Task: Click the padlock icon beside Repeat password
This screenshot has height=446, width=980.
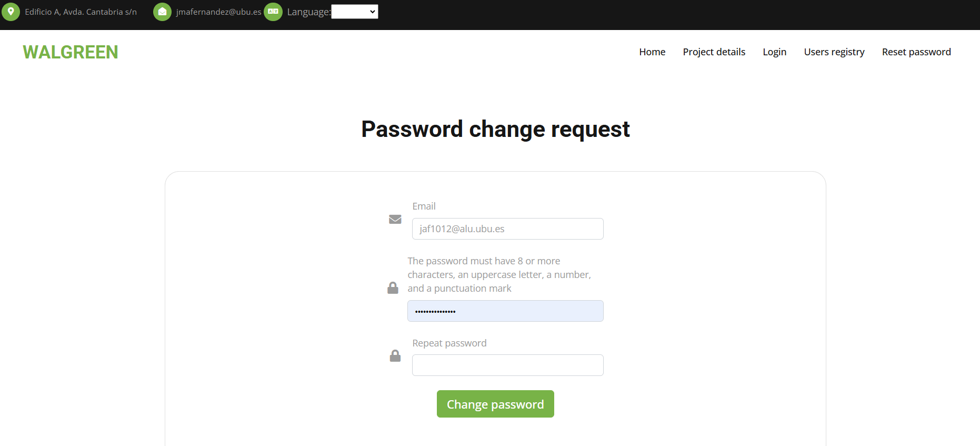Action: [395, 355]
